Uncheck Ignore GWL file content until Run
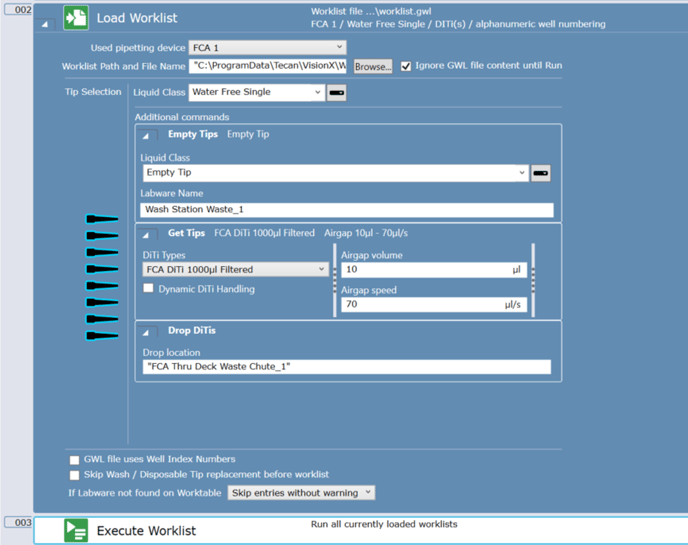The image size is (688, 545). (x=406, y=66)
